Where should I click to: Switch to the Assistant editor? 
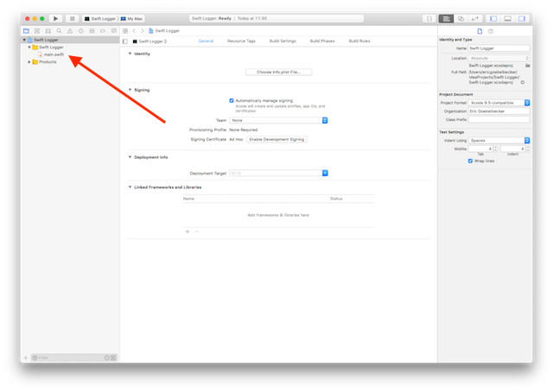click(461, 17)
